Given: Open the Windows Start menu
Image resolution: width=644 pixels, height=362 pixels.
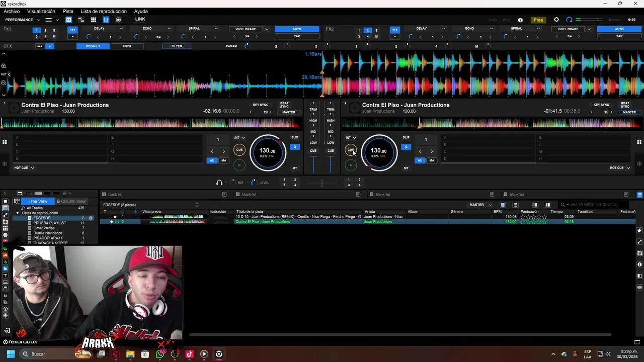Looking at the screenshot, I should [x=10, y=354].
